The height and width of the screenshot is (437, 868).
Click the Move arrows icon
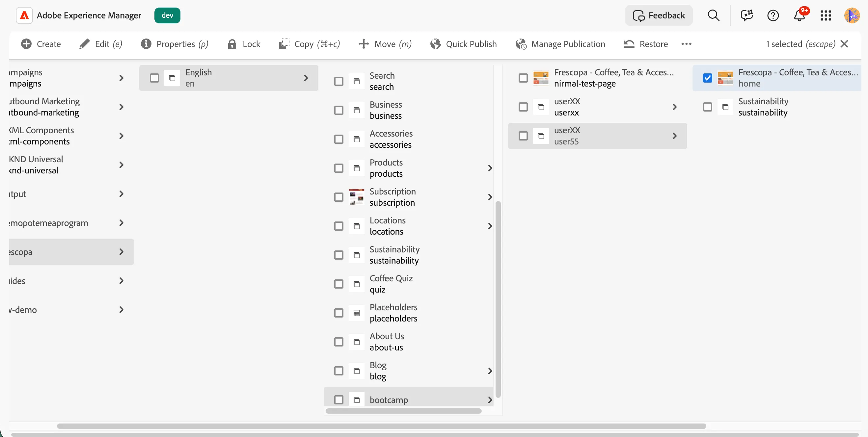coord(364,44)
